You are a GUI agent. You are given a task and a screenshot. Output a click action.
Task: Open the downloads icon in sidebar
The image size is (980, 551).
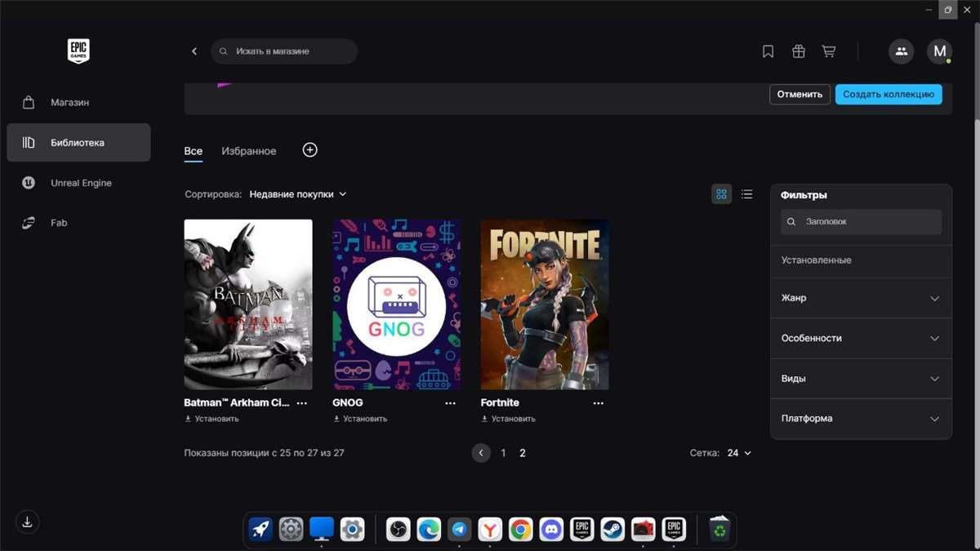pos(27,522)
